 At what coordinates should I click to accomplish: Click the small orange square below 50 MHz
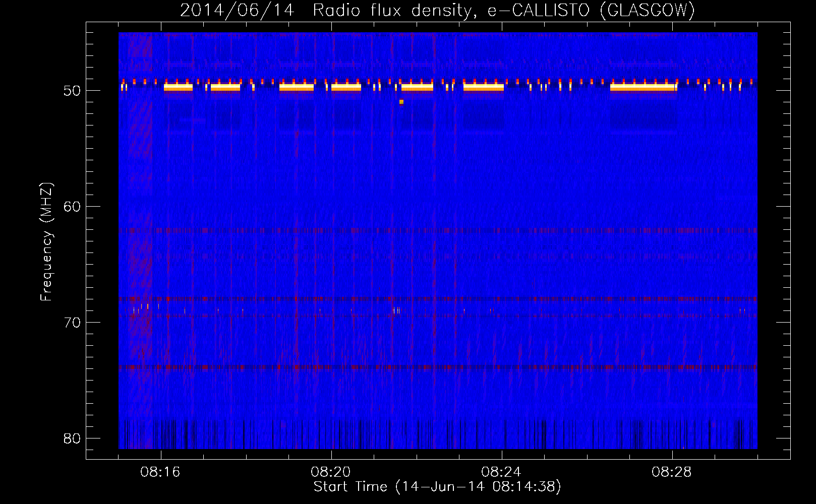(x=401, y=102)
